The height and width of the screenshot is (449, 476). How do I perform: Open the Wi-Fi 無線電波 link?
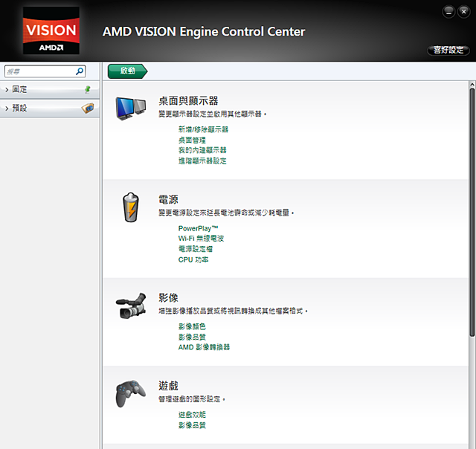[x=201, y=239]
